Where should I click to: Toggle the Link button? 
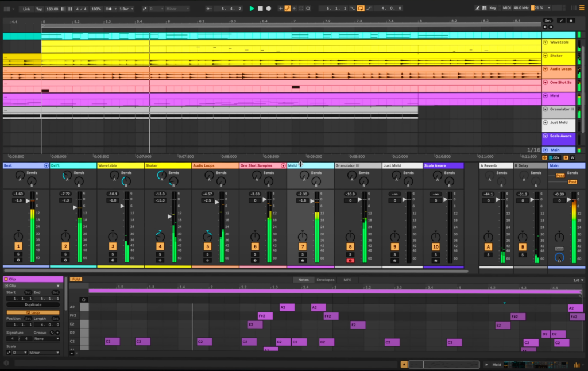[26, 9]
